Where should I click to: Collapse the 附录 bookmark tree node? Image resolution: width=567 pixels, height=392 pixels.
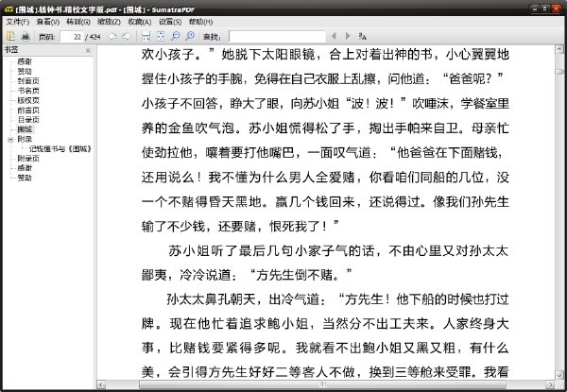click(10, 139)
